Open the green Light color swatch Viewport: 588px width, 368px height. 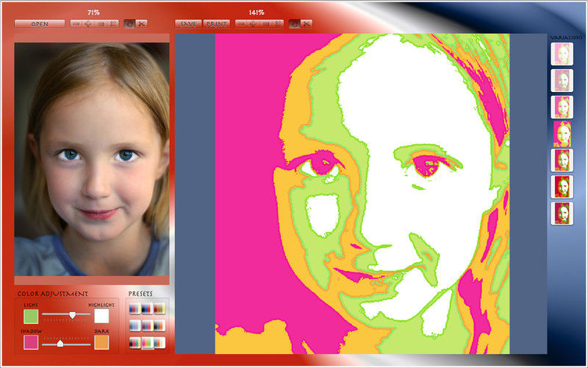point(31,316)
